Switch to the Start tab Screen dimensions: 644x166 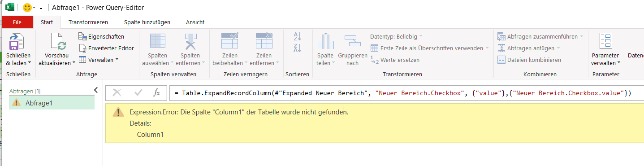(47, 22)
